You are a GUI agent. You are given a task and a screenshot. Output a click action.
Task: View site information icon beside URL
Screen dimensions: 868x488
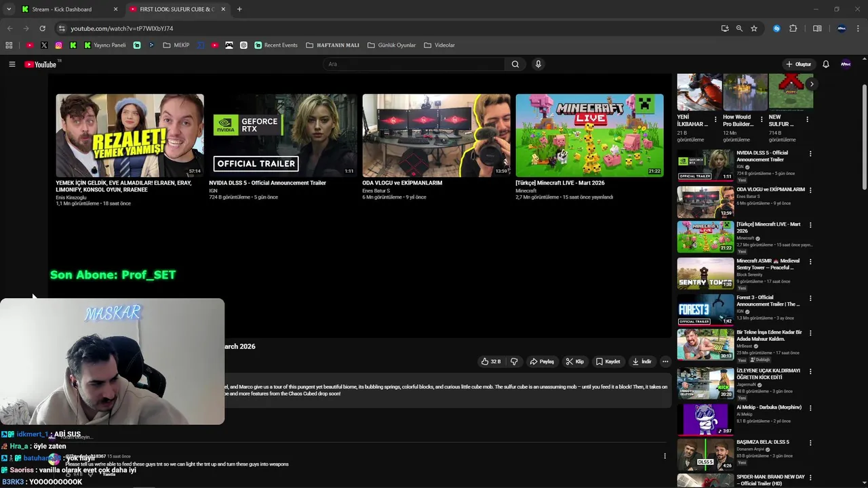click(62, 28)
